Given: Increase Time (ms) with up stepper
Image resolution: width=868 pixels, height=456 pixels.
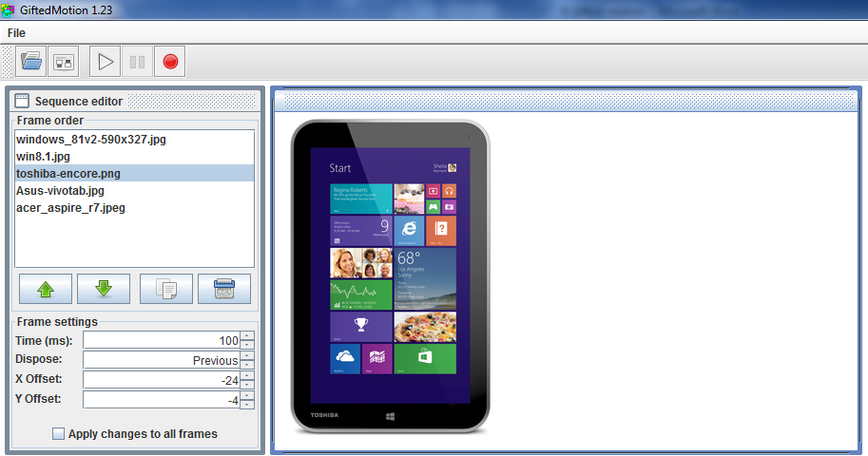Looking at the screenshot, I should (247, 336).
